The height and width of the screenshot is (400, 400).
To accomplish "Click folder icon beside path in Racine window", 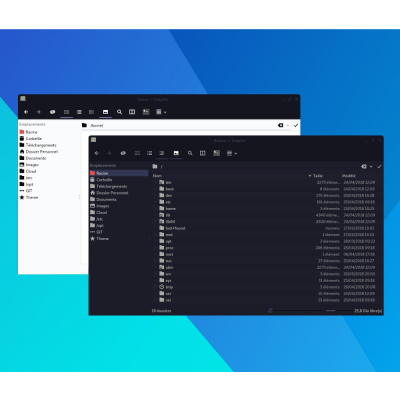I will pos(155,166).
